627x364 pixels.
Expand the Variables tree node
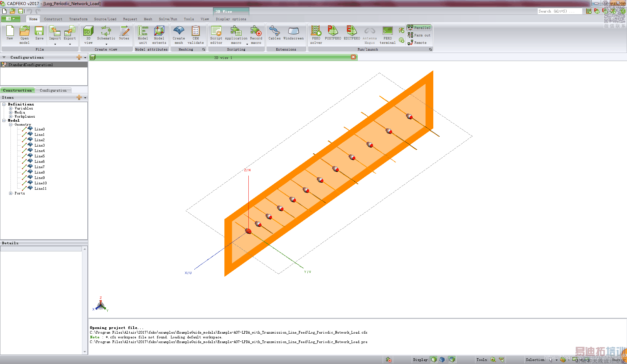point(11,108)
